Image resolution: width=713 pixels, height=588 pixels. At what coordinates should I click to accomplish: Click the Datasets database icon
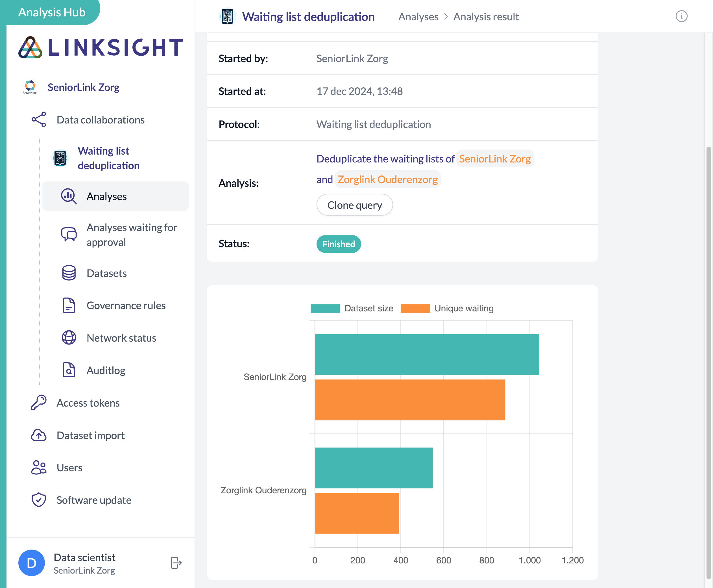click(x=69, y=273)
